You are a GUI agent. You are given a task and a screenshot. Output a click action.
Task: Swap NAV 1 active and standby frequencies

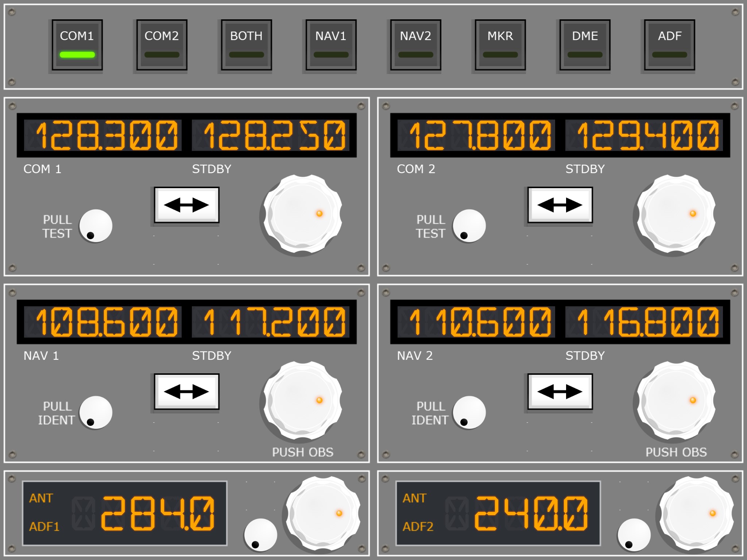tap(186, 392)
